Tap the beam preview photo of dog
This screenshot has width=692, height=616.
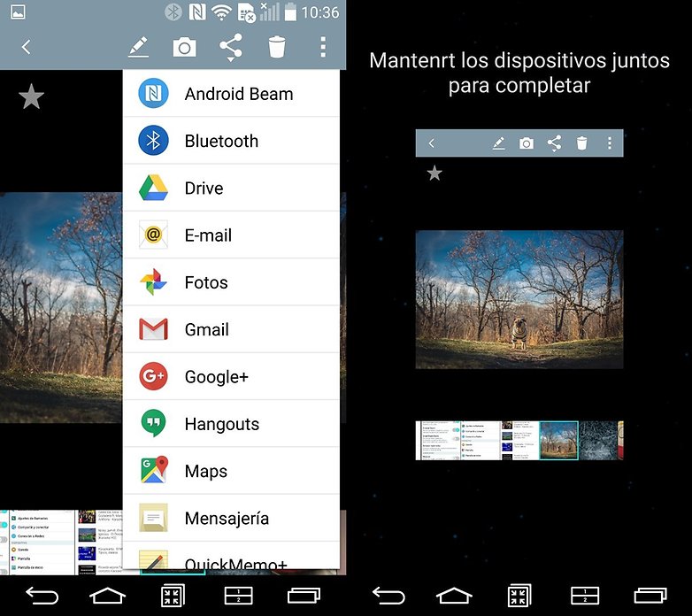pyautogui.click(x=519, y=299)
